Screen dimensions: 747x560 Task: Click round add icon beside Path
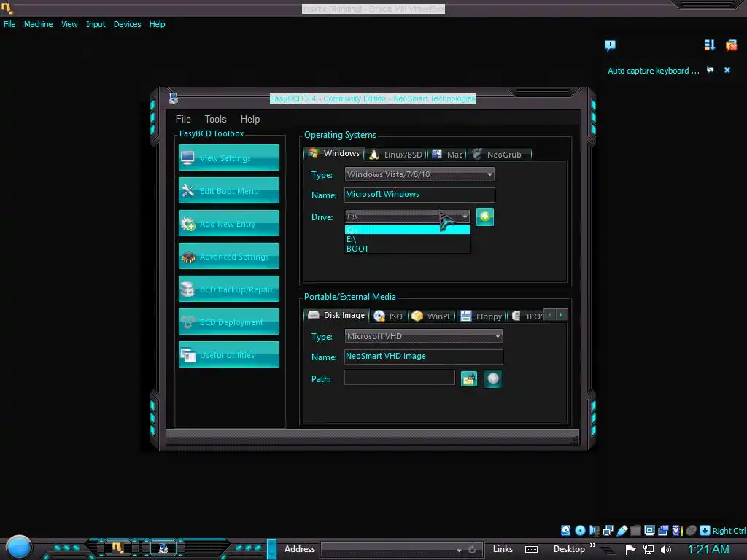tap(492, 379)
